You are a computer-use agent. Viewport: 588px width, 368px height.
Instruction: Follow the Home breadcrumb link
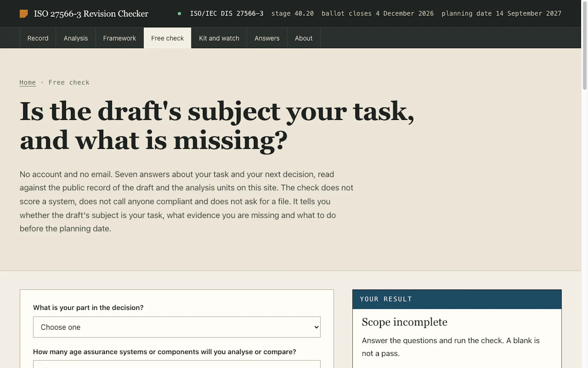(28, 82)
